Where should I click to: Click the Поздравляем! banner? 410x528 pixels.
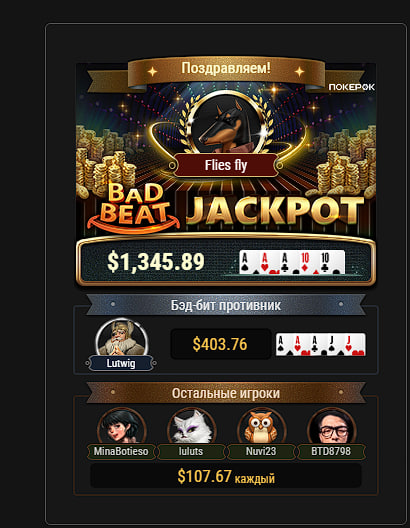coord(226,69)
